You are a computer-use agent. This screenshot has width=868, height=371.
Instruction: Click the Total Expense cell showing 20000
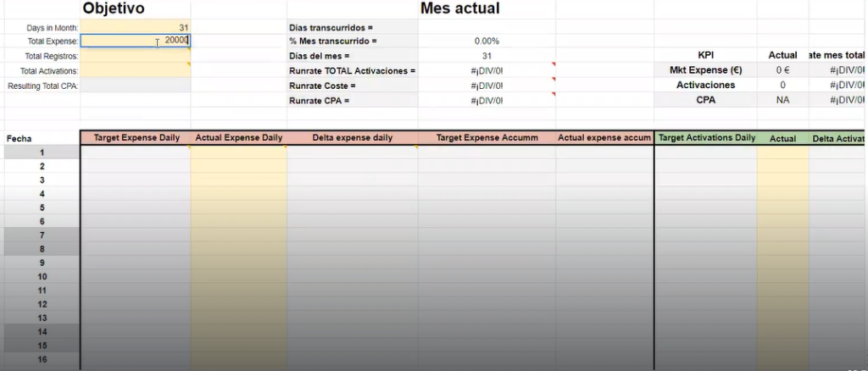[x=136, y=41]
